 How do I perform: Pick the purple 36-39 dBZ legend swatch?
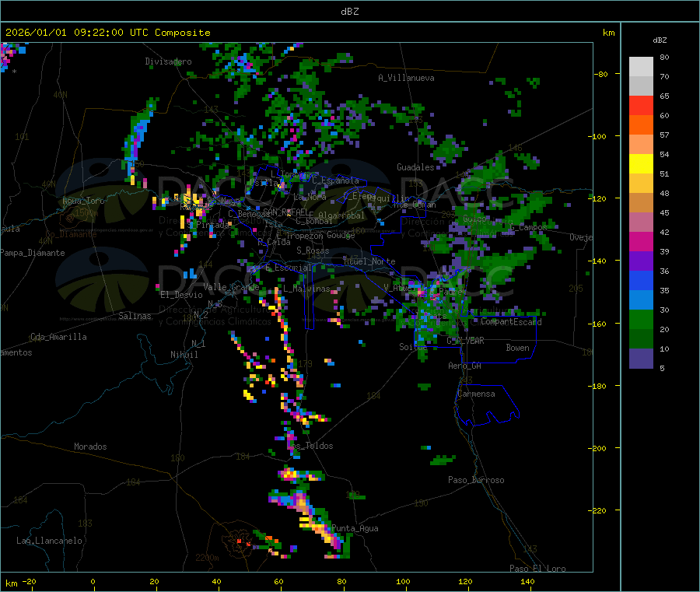(641, 261)
